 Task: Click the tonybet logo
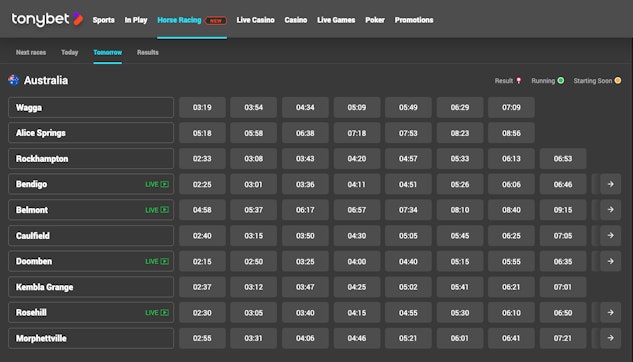click(47, 19)
